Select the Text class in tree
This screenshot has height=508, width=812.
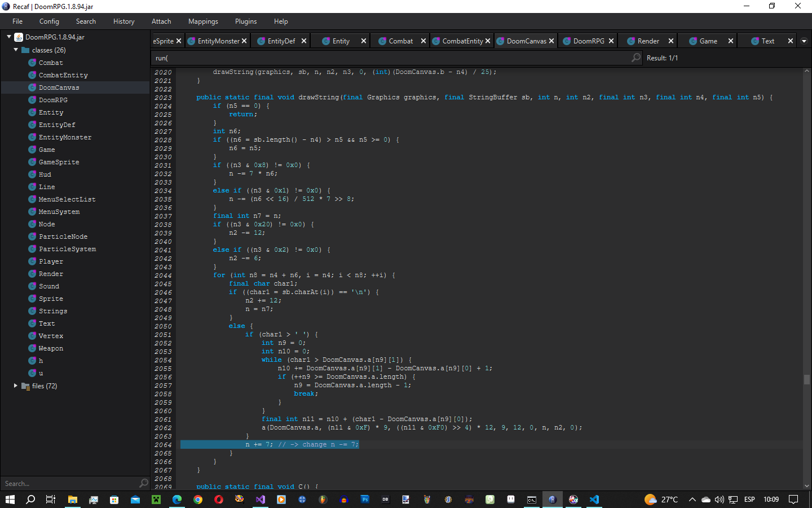point(47,323)
